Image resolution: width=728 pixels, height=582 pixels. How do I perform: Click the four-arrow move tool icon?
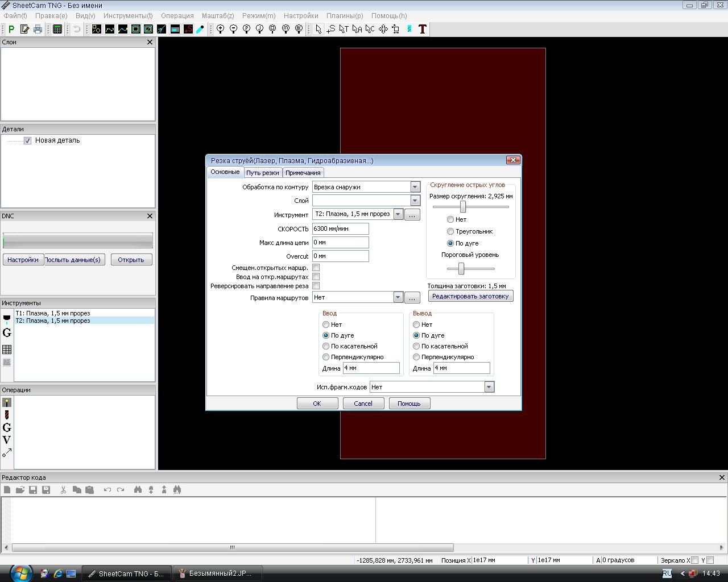383,29
